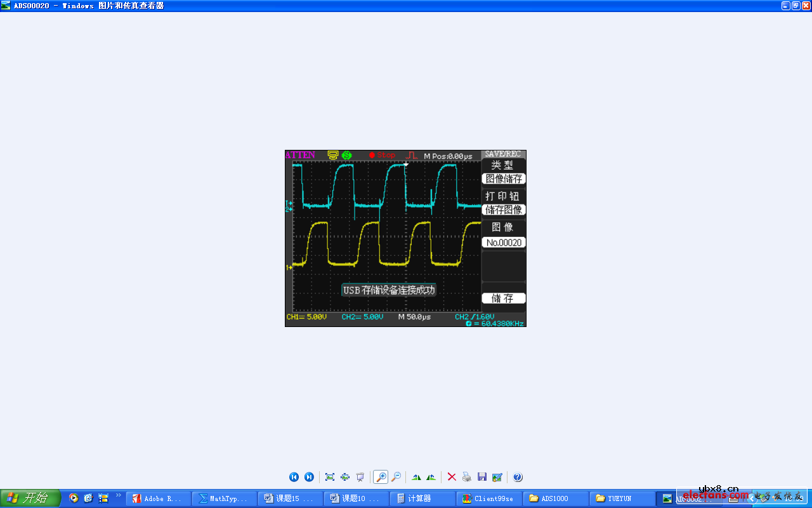The image size is (812, 508).
Task: Open the Windows Start menu
Action: point(30,498)
